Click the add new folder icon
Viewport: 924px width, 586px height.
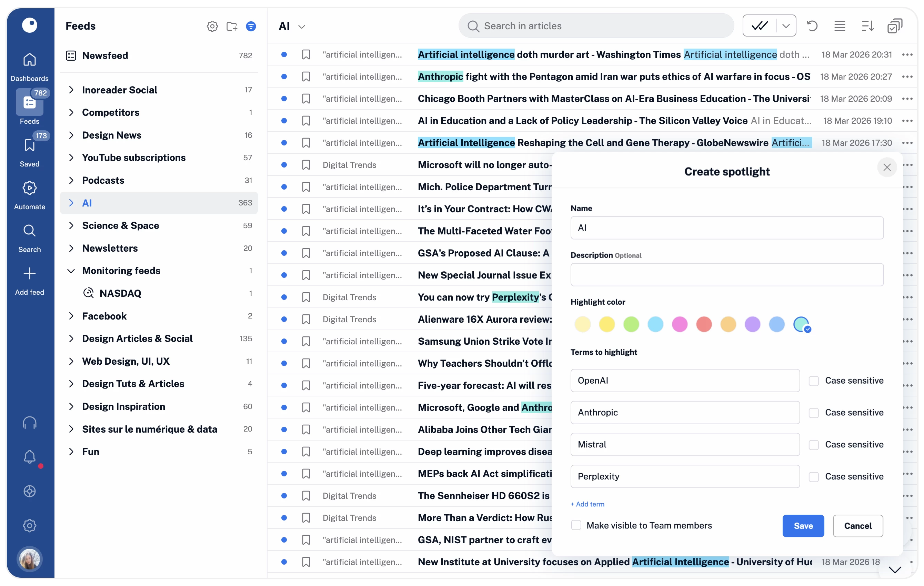click(232, 26)
